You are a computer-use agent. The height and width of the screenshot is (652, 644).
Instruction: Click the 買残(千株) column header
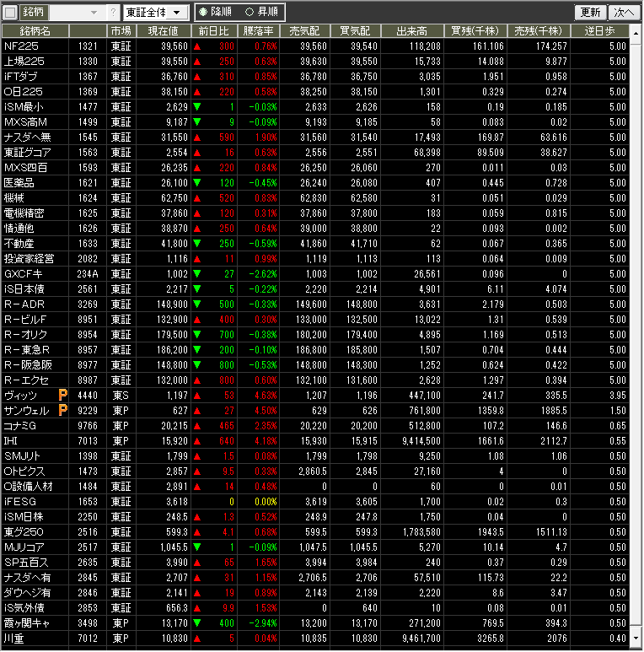tap(475, 31)
